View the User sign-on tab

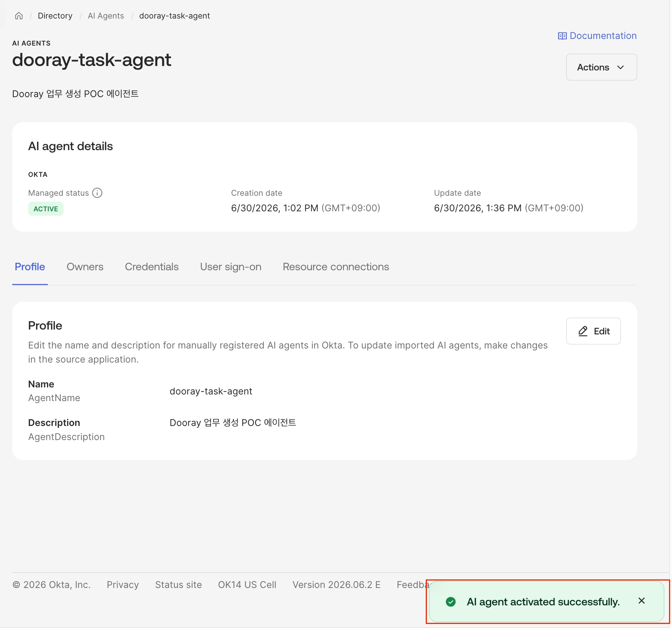[231, 267]
